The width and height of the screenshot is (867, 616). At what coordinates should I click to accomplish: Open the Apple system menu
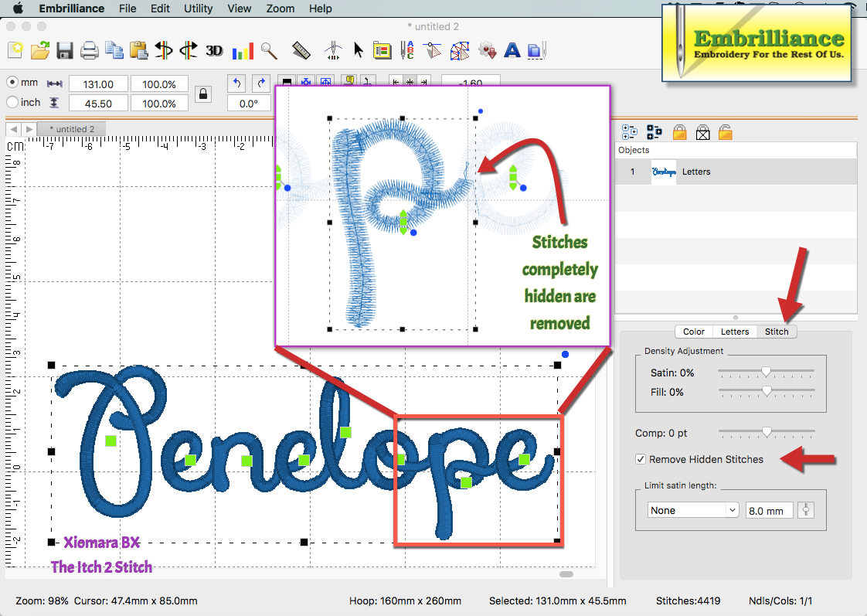[x=18, y=9]
